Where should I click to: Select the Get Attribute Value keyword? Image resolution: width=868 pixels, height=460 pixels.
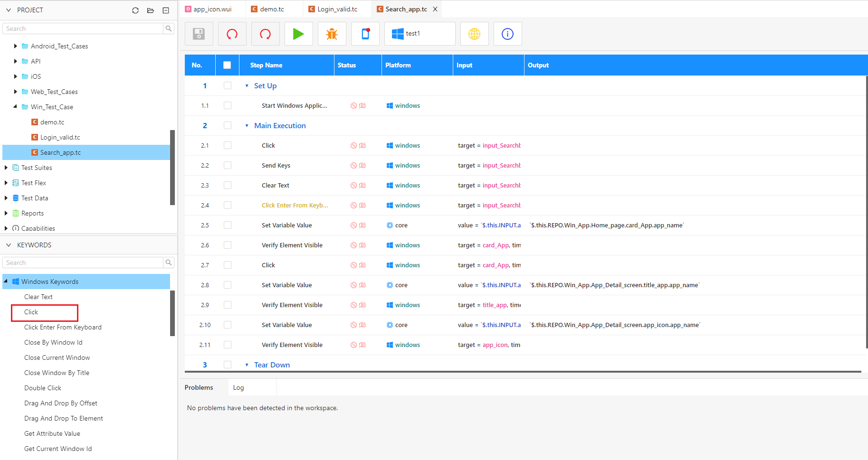click(52, 433)
